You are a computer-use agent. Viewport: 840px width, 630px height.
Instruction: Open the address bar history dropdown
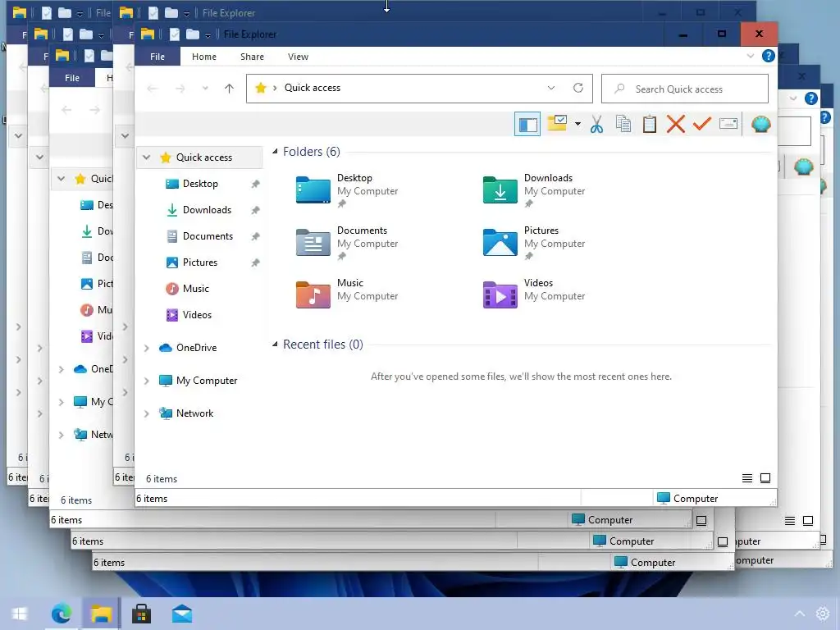[x=550, y=88]
